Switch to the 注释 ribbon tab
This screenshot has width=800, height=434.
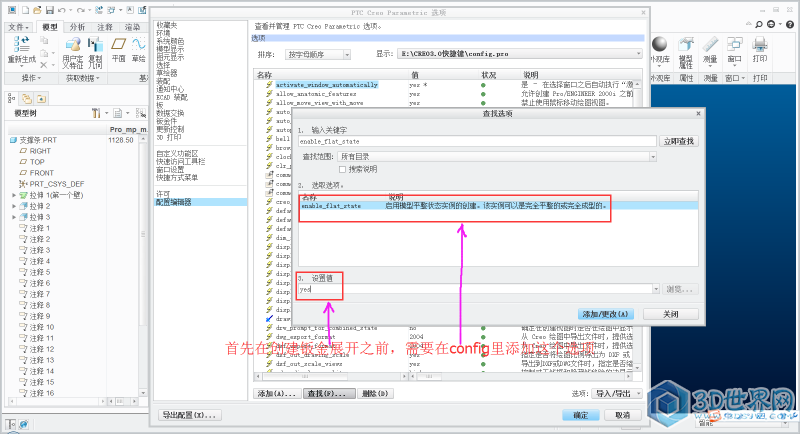pyautogui.click(x=105, y=27)
